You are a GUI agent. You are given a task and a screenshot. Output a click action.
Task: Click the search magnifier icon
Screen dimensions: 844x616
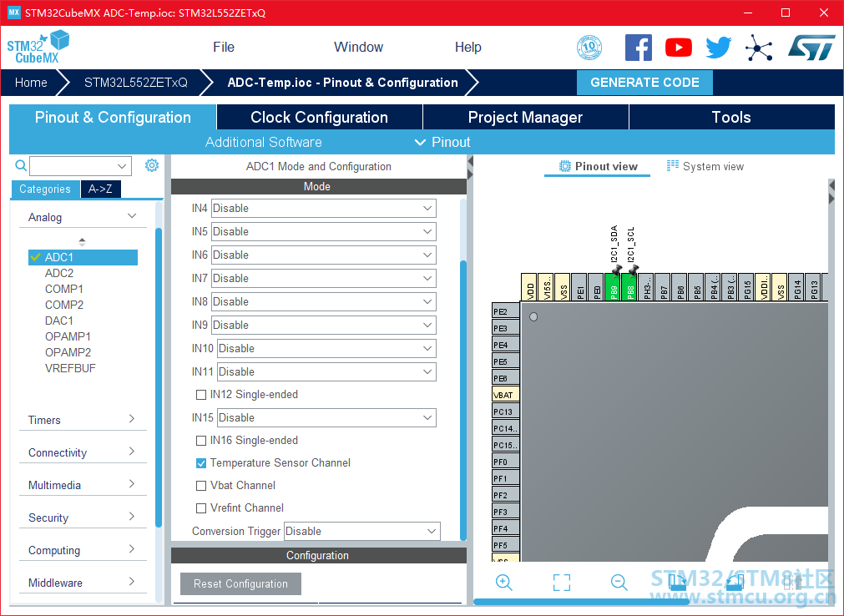click(x=21, y=166)
